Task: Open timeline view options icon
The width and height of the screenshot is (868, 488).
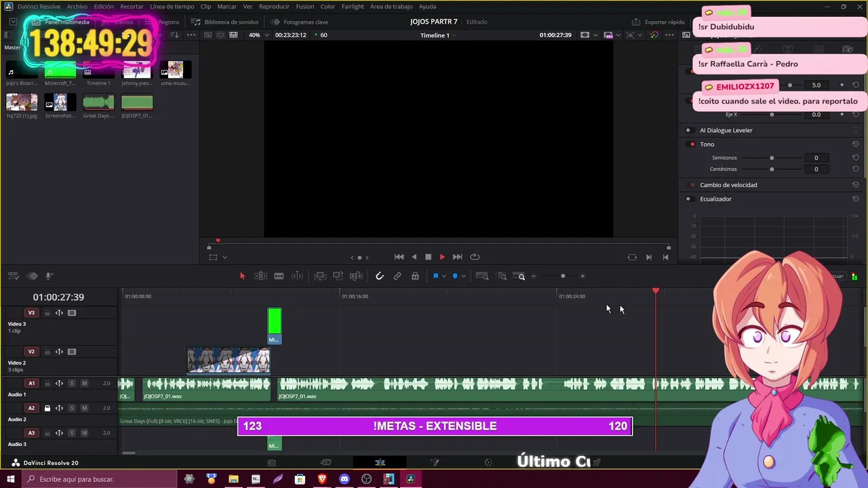Action: 13,276
